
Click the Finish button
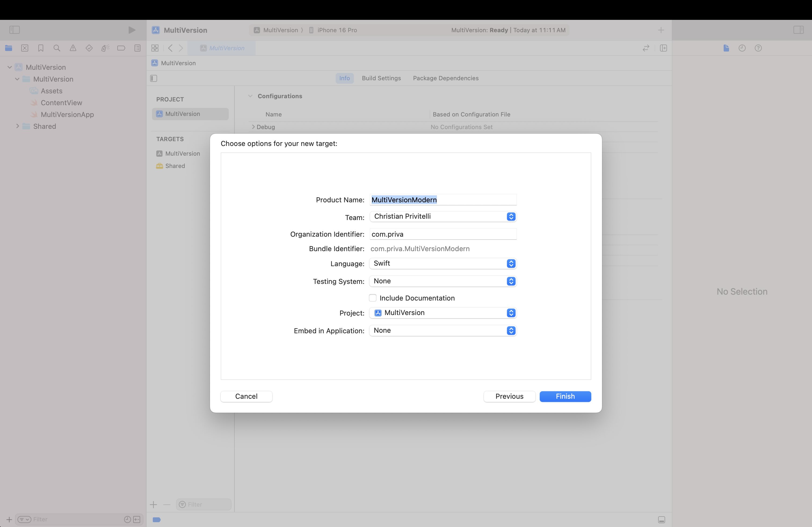click(565, 396)
